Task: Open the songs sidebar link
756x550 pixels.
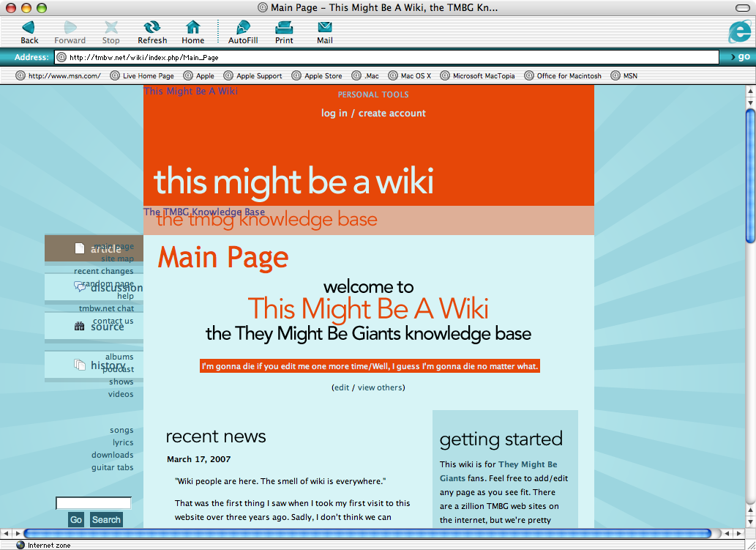Action: 121,430
